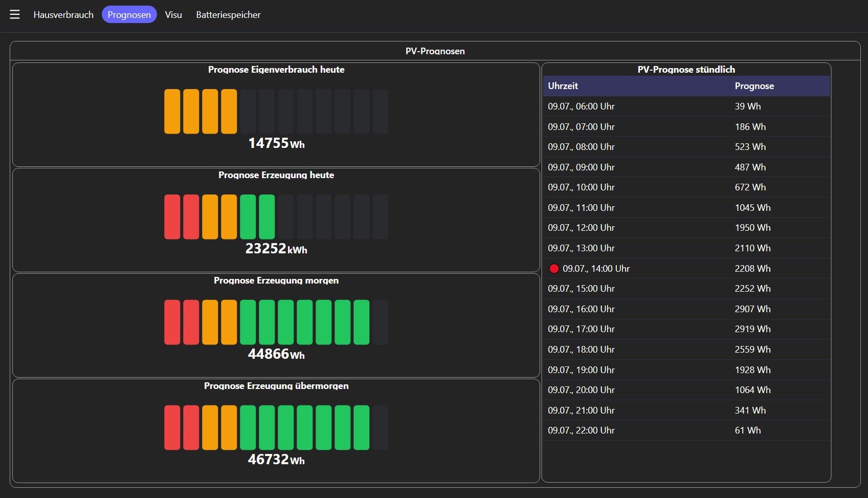Image resolution: width=868 pixels, height=498 pixels.
Task: Select the 17:00 Uhr row with 2919 Wh
Action: tap(686, 329)
